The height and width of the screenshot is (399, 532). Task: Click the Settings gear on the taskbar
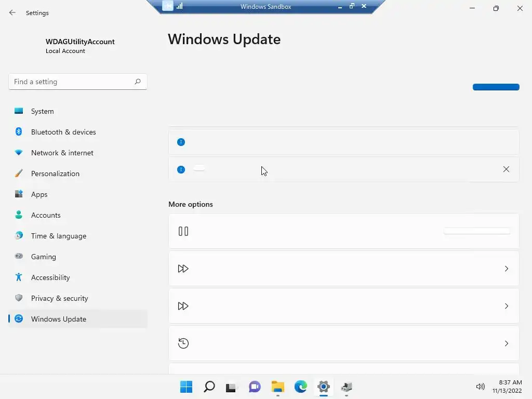[323, 387]
